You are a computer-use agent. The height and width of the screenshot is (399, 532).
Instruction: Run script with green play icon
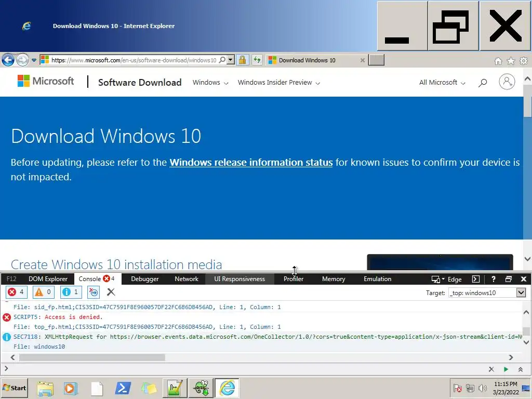pos(506,369)
